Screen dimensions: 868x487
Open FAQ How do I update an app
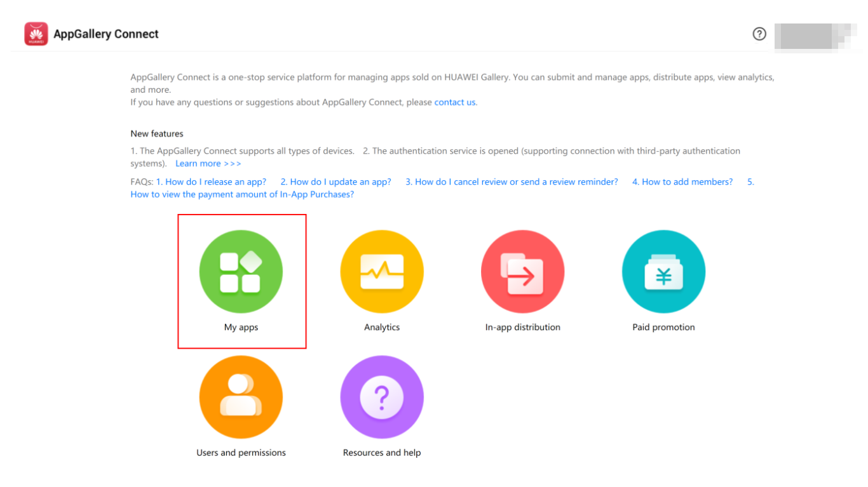click(336, 182)
